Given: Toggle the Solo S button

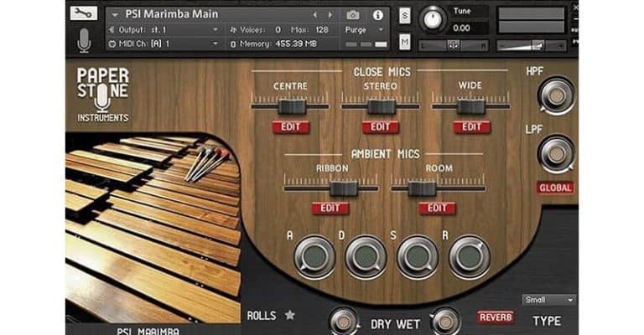Looking at the screenshot, I should 405,16.
